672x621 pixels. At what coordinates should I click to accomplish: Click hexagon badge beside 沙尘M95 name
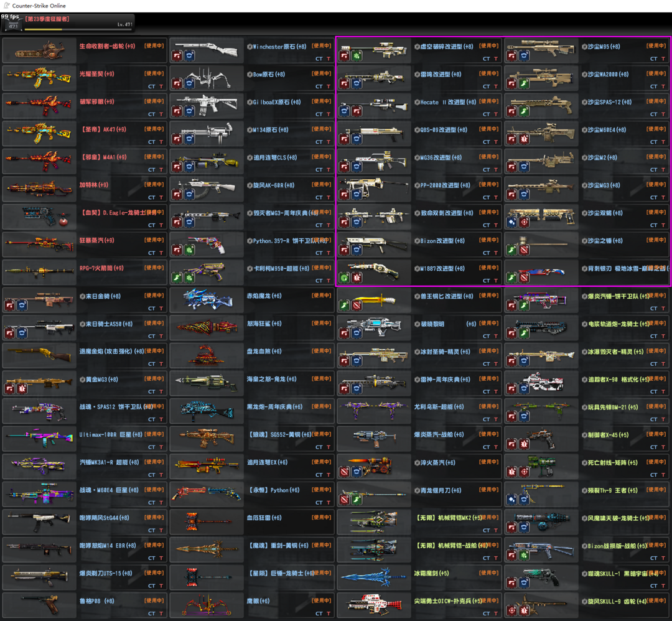tap(584, 47)
